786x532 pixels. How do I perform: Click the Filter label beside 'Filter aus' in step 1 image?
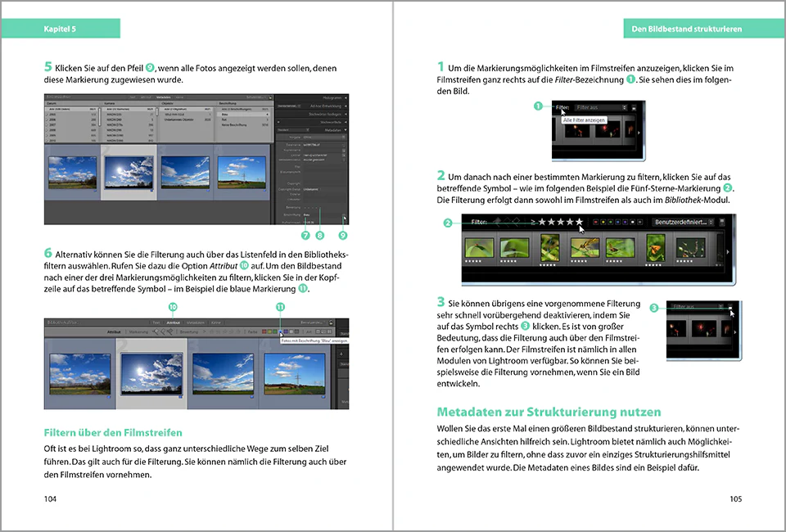point(562,108)
